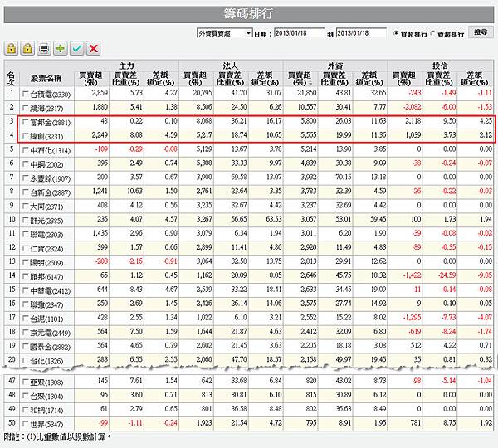Sort by 外資 買賣超(張) column header

tap(300, 79)
